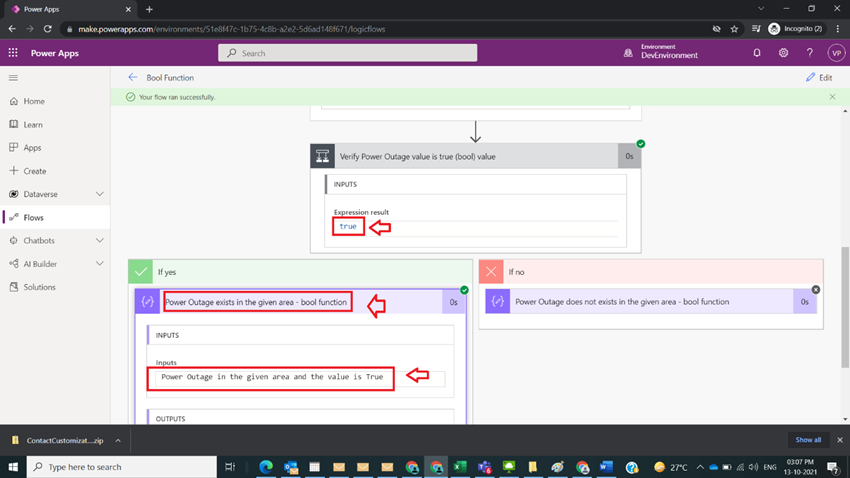Close the Power Apps browser tab

(x=128, y=9)
